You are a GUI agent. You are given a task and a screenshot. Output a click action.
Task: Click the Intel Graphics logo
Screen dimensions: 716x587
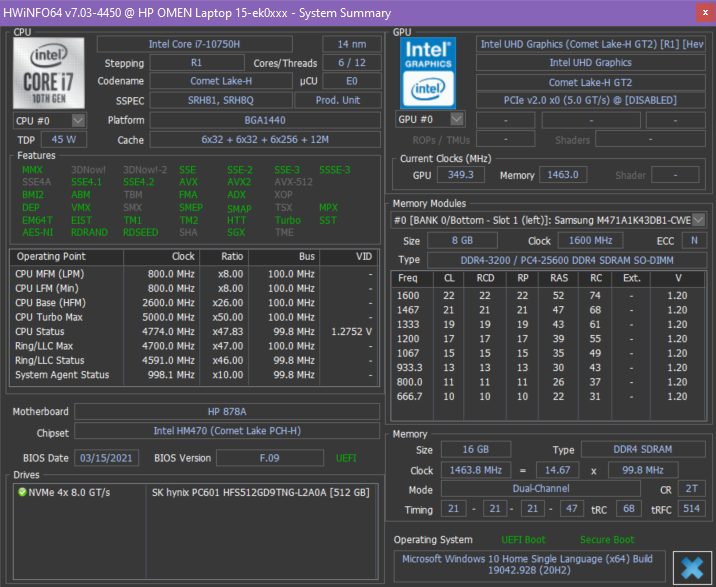click(x=428, y=73)
